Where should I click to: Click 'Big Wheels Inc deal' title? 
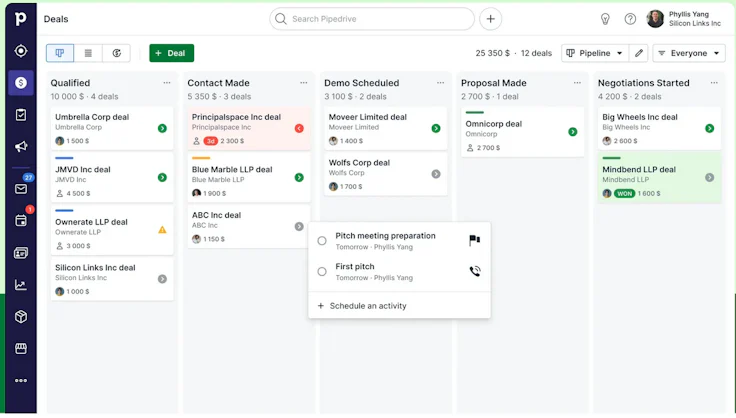click(640, 117)
